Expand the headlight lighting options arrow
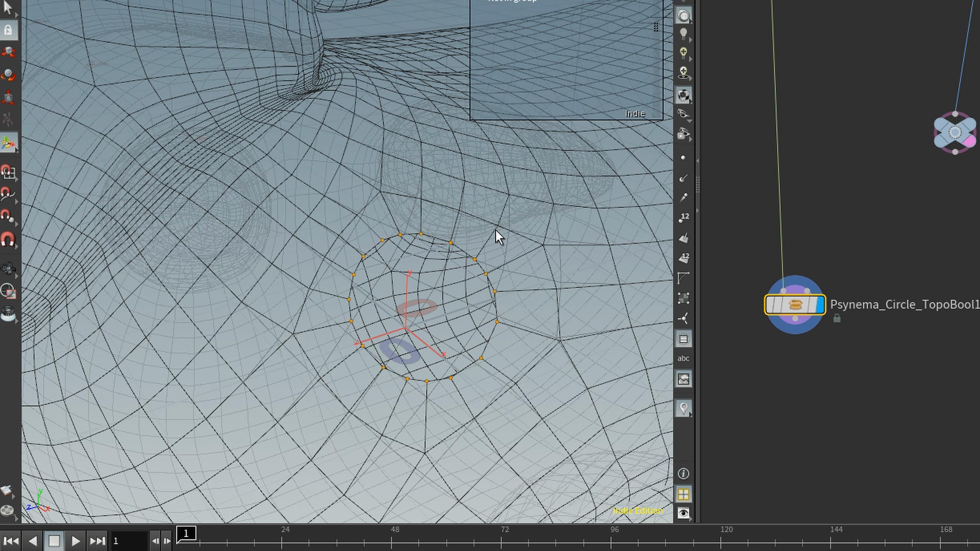 690,40
